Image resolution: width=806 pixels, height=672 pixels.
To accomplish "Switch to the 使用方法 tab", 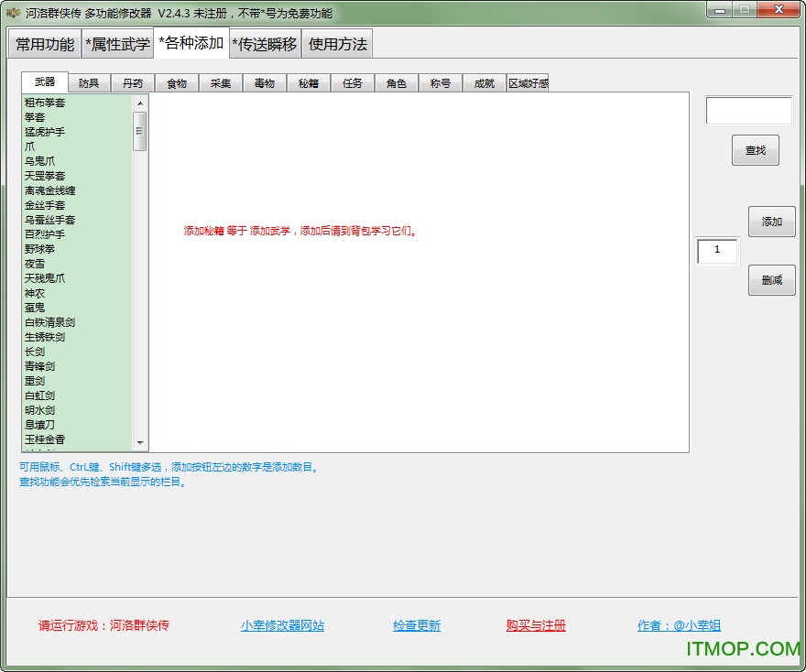I will (x=337, y=44).
